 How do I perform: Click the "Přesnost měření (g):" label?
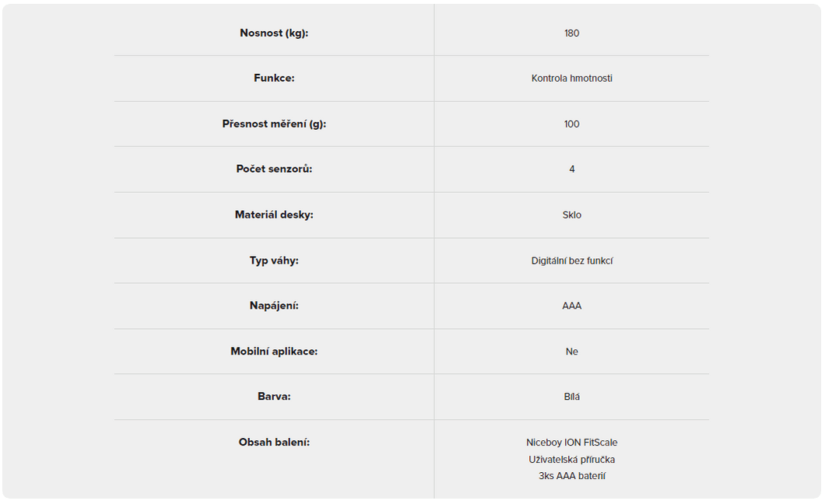pos(274,124)
